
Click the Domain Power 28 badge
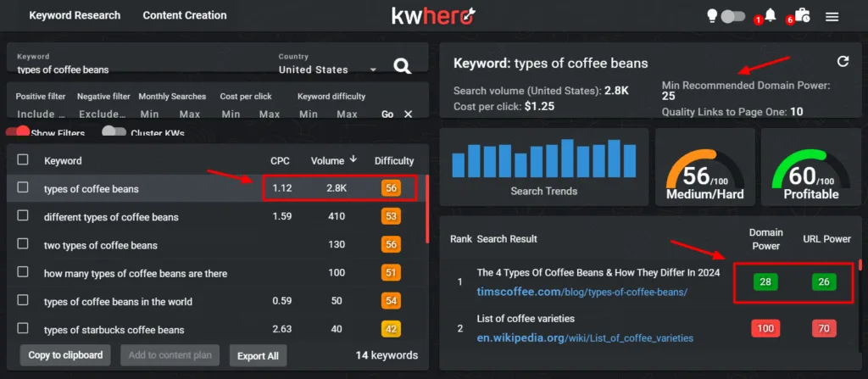(x=765, y=282)
